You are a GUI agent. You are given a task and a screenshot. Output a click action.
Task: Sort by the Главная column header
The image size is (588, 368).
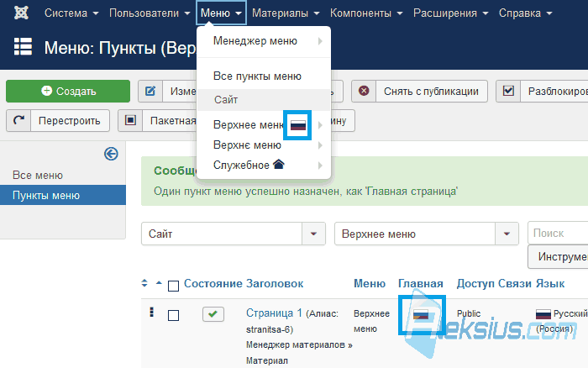pyautogui.click(x=420, y=284)
